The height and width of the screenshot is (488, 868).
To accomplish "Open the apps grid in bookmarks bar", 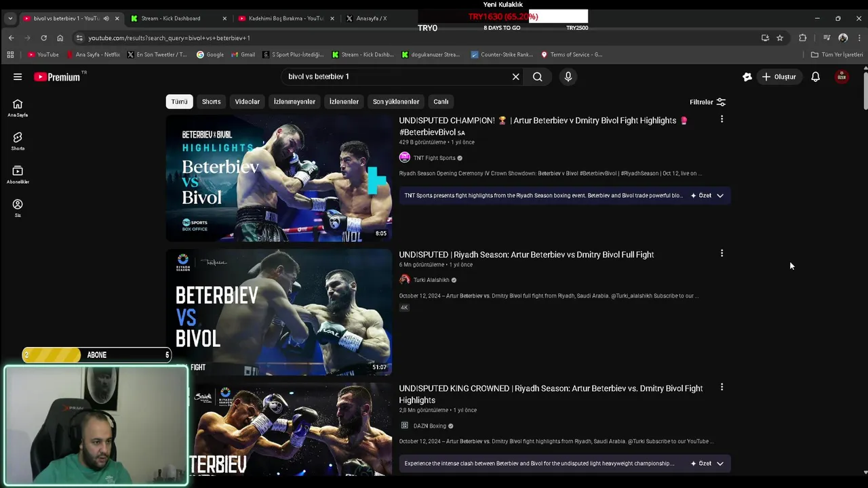I will (x=10, y=54).
